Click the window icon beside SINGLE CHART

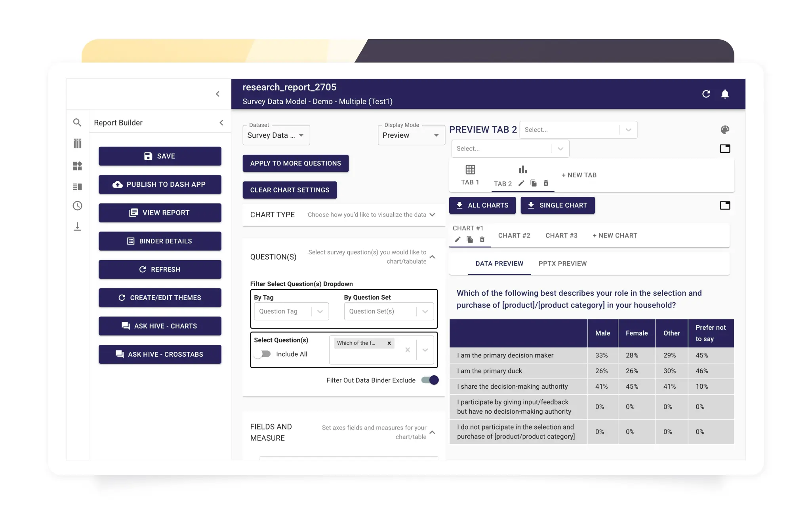[725, 205]
